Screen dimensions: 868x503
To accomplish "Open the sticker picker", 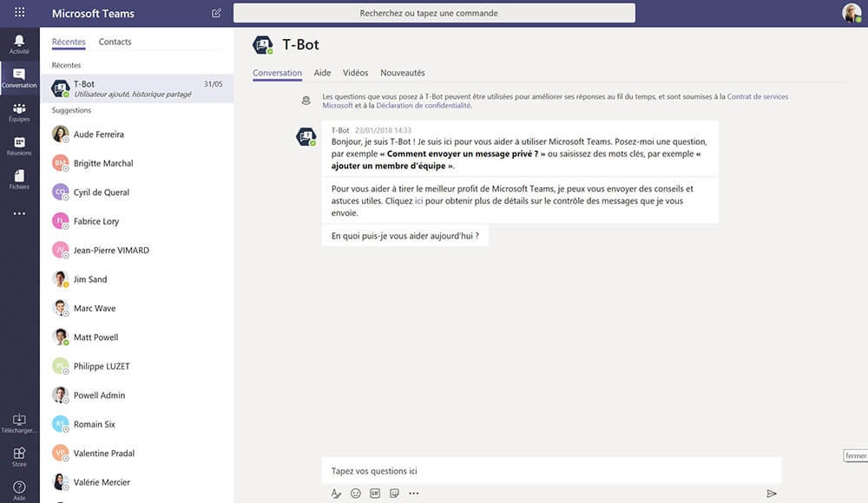I will coord(395,493).
